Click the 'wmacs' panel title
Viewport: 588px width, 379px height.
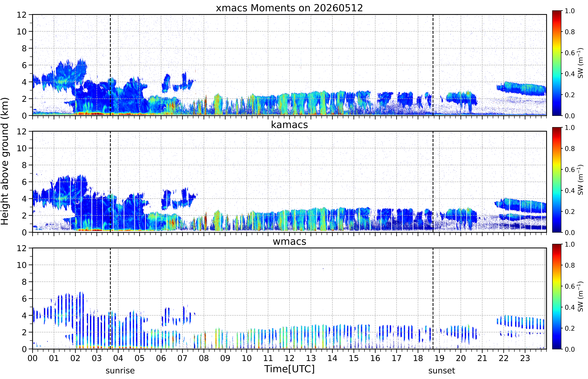[x=289, y=241]
